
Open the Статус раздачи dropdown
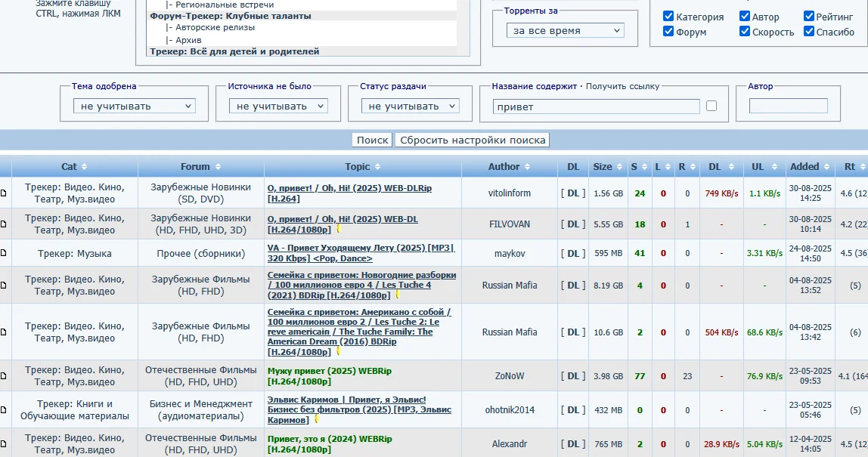[412, 107]
